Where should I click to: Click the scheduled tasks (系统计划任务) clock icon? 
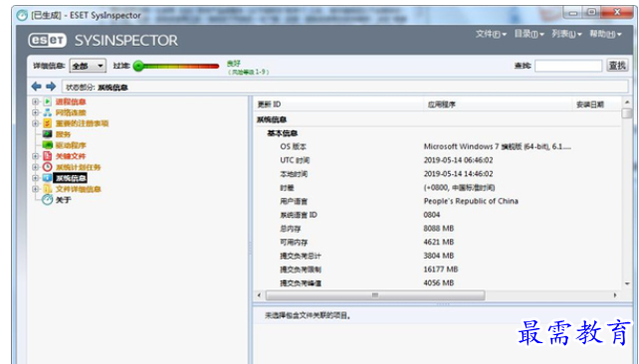(x=47, y=167)
